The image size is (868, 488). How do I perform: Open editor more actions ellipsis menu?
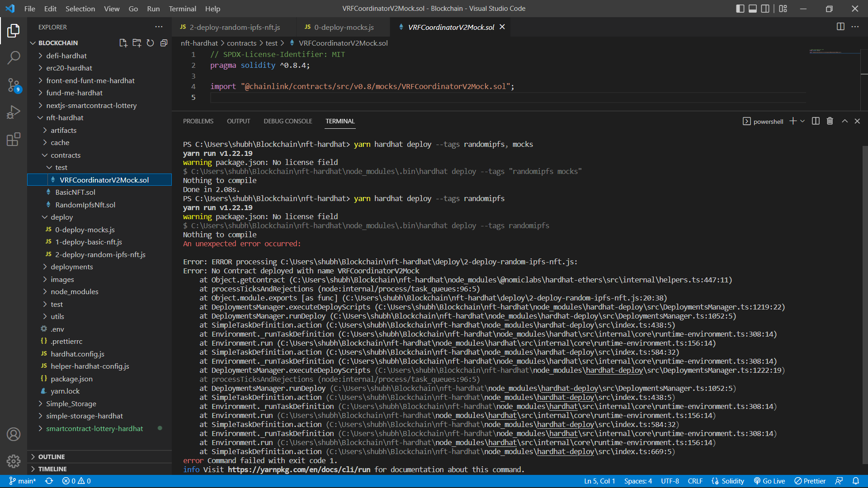click(x=855, y=27)
